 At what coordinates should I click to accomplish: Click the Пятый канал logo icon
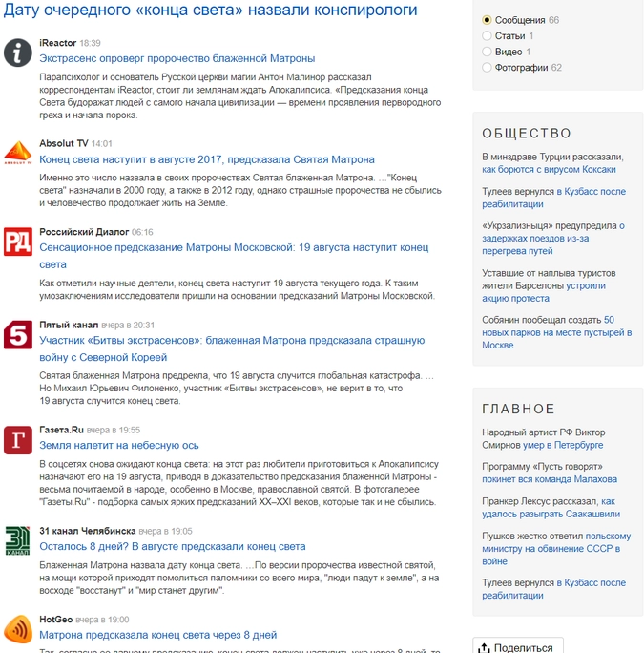click(x=18, y=335)
